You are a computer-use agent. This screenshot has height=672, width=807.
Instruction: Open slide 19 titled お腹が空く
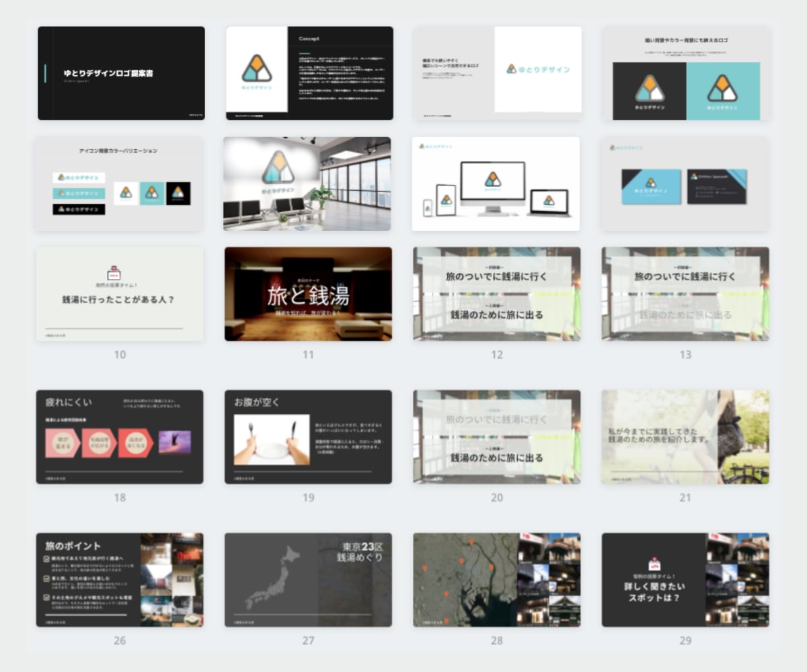pos(308,437)
